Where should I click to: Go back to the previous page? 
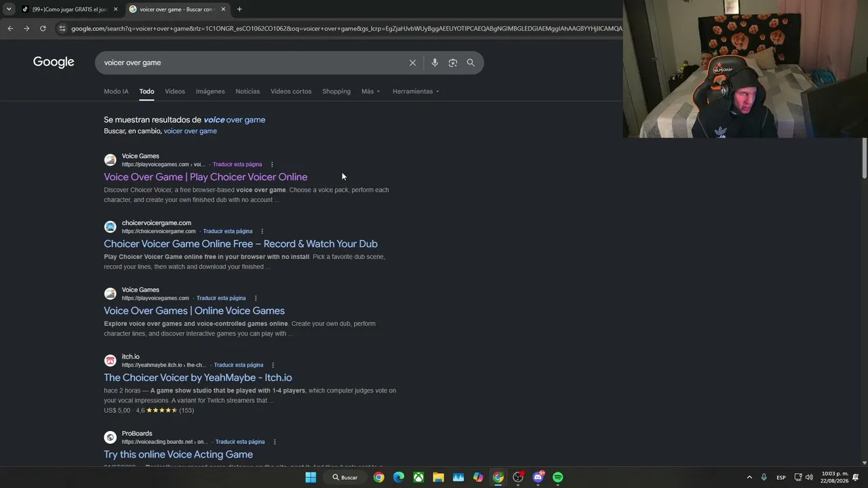(10, 28)
